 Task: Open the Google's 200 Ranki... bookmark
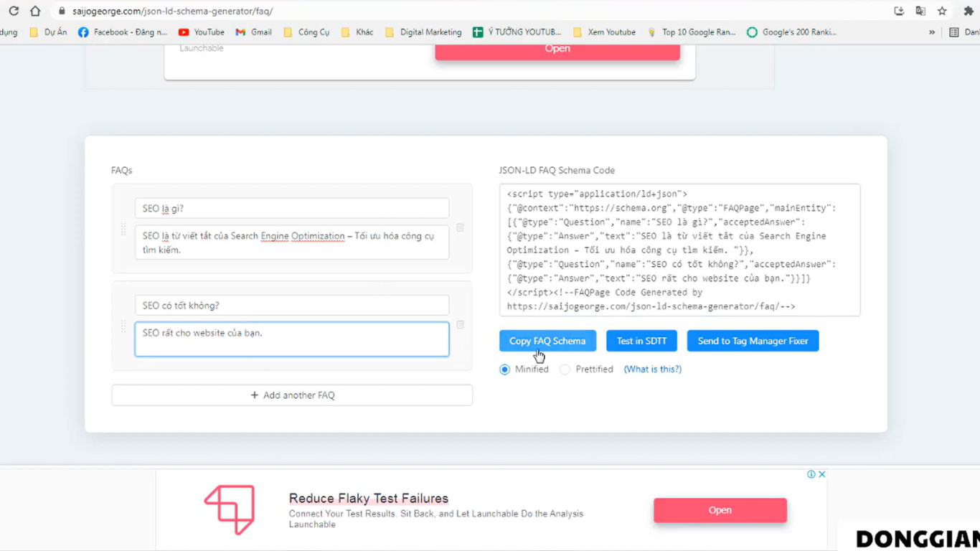click(791, 32)
